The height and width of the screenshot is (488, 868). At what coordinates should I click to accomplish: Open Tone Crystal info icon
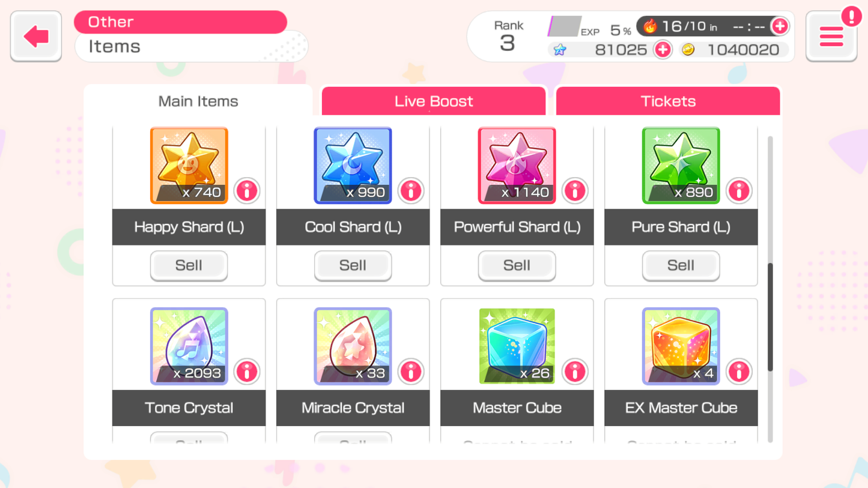pos(247,372)
